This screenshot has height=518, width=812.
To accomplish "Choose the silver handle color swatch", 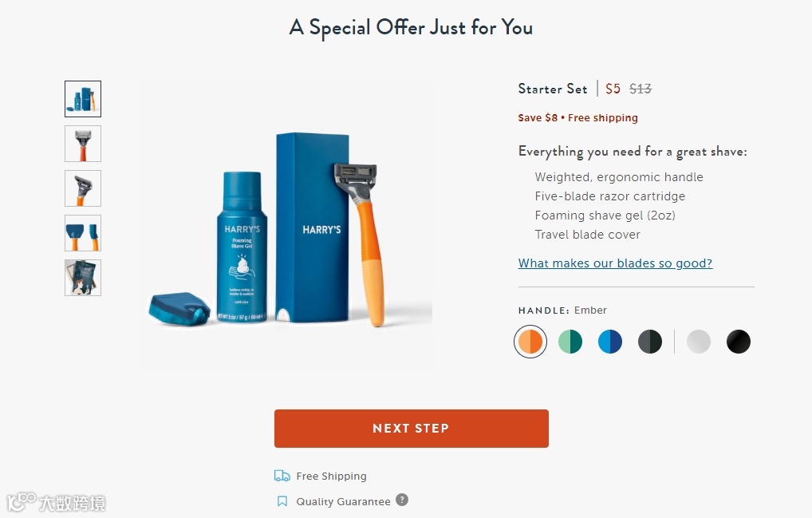I will pos(698,342).
